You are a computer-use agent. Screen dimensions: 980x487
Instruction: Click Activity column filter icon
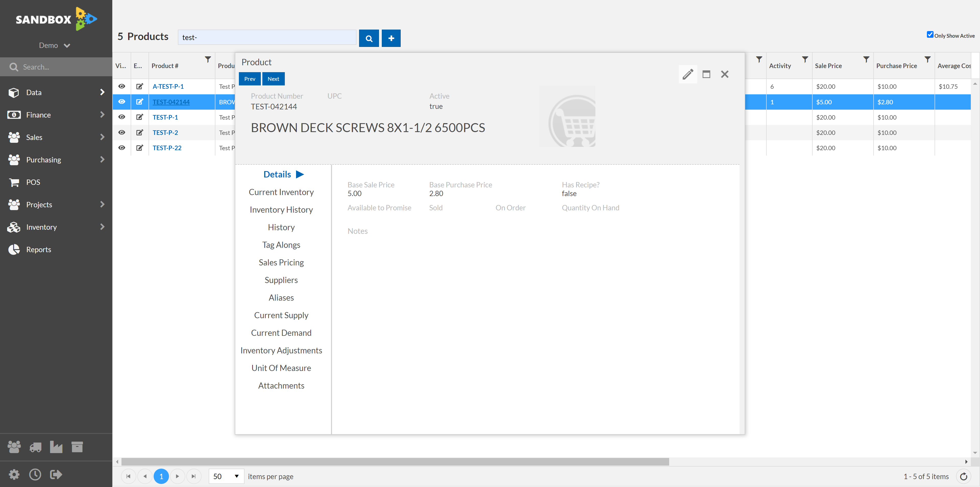pos(805,60)
